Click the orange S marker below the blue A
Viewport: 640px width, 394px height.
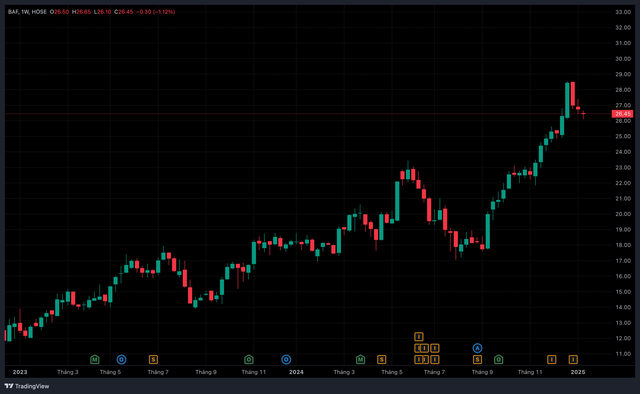click(477, 359)
